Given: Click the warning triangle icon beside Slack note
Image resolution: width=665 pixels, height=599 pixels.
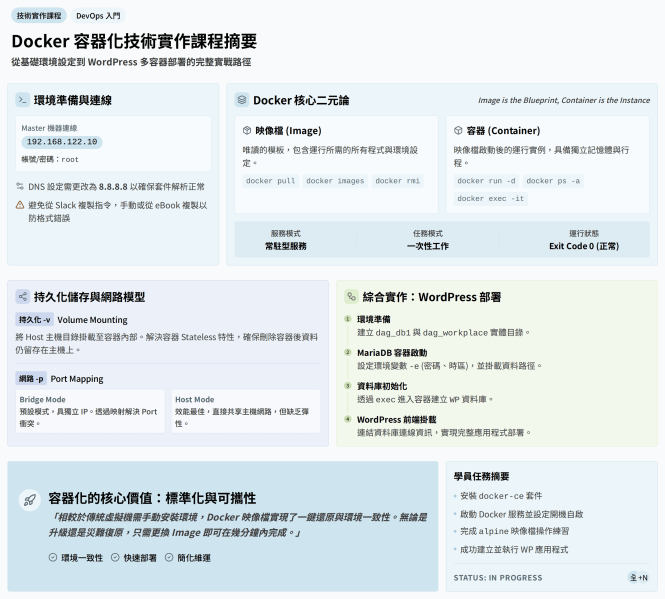Looking at the screenshot, I should click(20, 205).
